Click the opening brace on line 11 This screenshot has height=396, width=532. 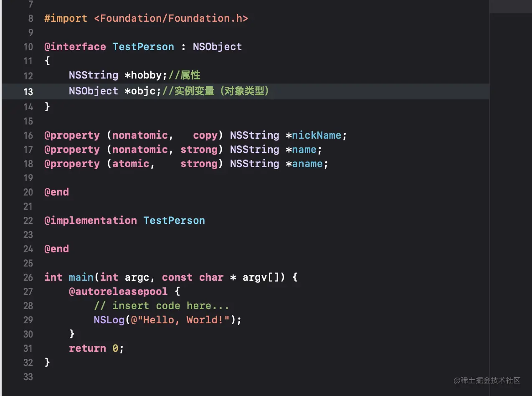pyautogui.click(x=47, y=61)
